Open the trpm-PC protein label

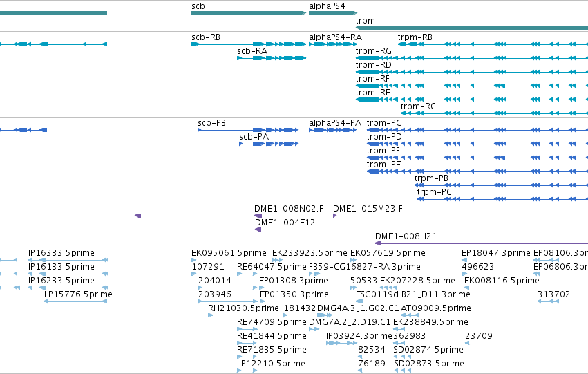pyautogui.click(x=434, y=192)
